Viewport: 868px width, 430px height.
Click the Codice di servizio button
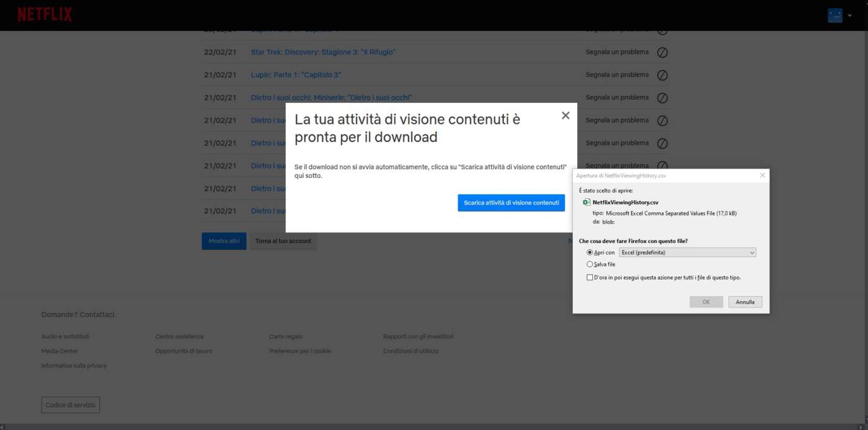(x=71, y=405)
